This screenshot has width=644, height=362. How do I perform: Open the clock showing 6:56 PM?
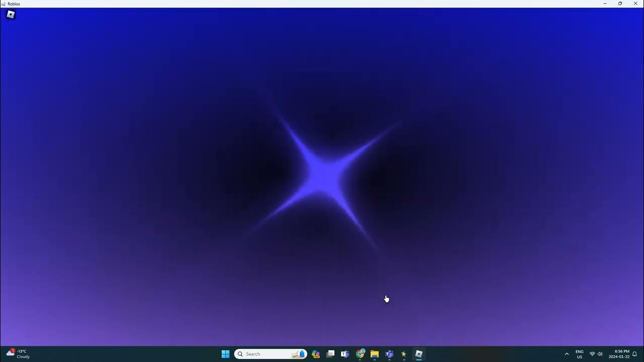click(x=619, y=354)
